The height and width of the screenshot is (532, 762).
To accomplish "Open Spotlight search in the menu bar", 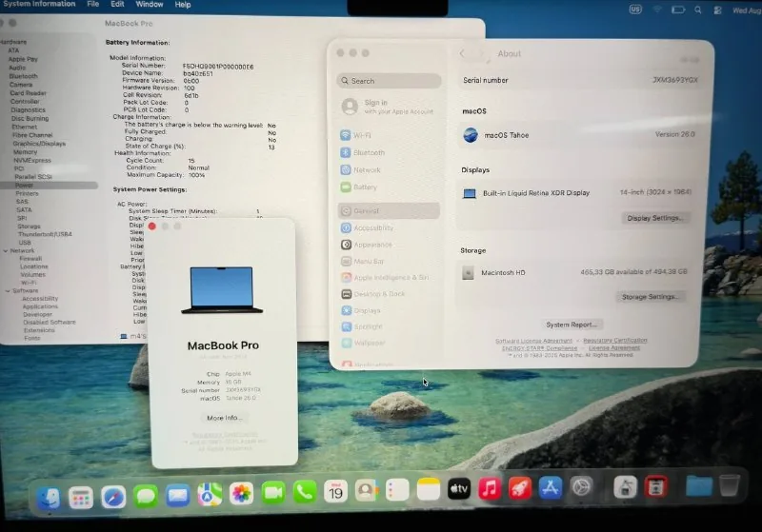I will point(698,10).
